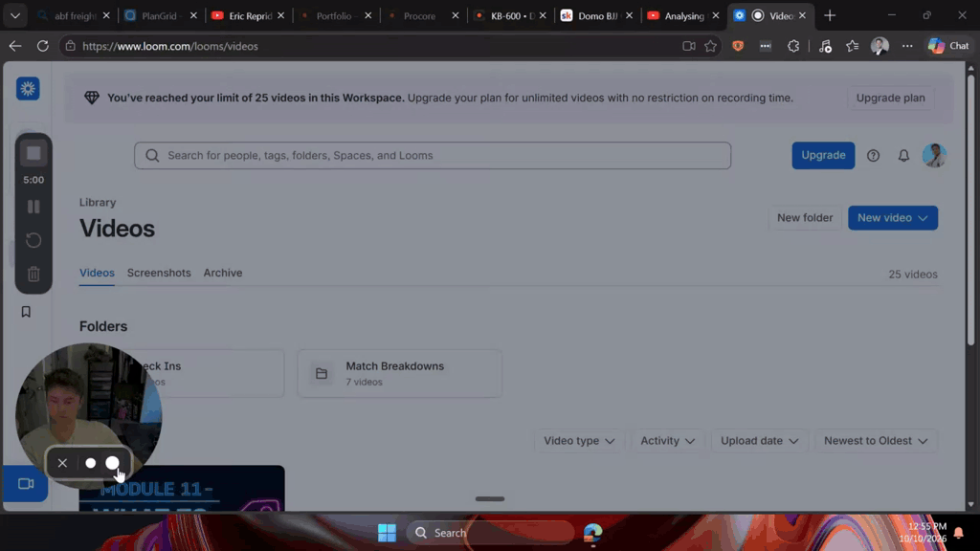Screen dimensions: 980x551
Task: Open the Loom profile avatar
Action: tap(934, 156)
